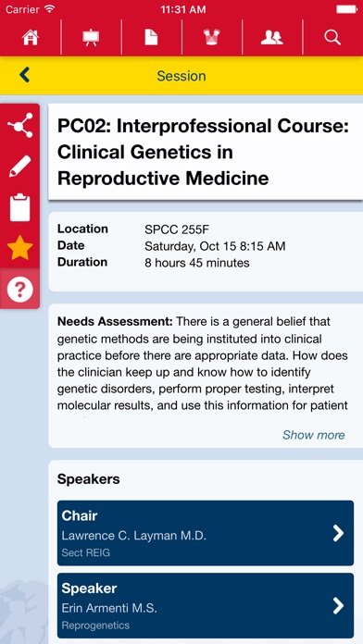The width and height of the screenshot is (363, 644).
Task: Open the presentations easel icon
Action: (91, 37)
